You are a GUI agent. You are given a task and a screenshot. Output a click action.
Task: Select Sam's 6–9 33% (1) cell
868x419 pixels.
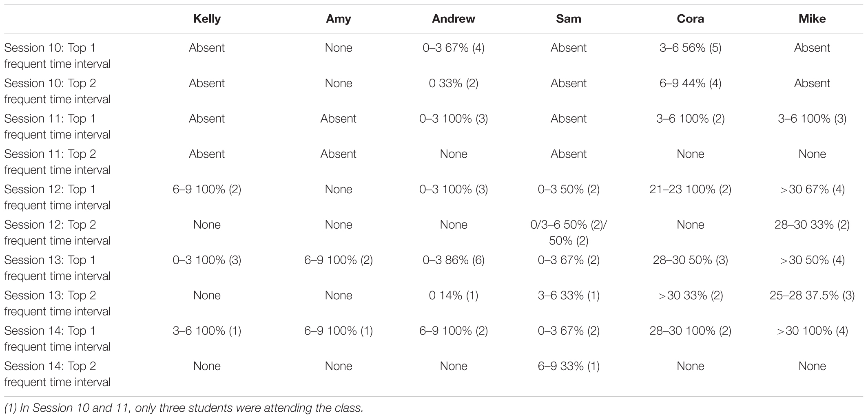pos(569,366)
